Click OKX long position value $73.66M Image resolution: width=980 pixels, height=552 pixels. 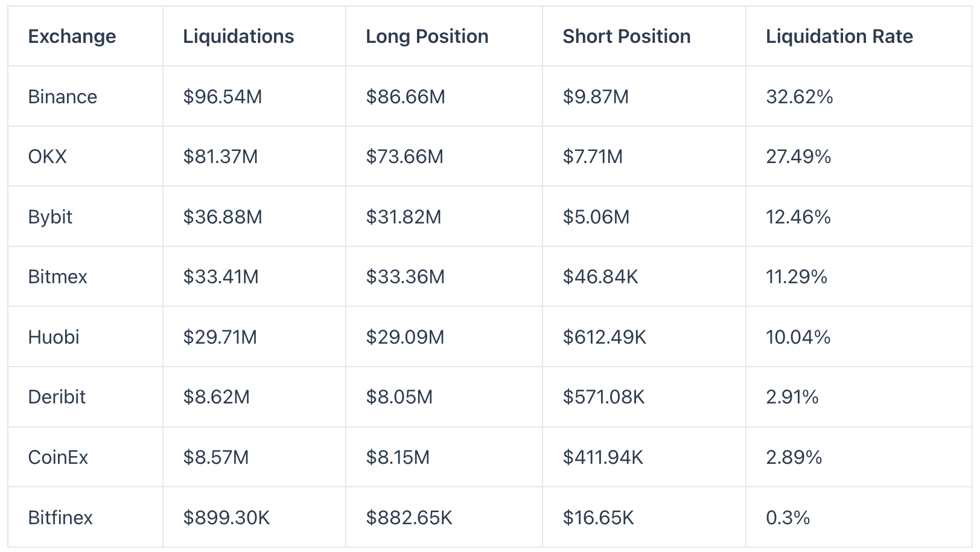point(404,156)
